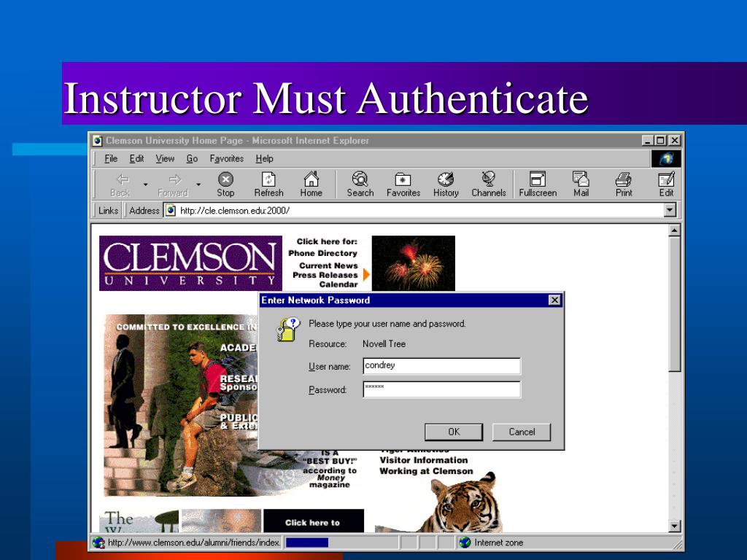Open the File menu
The width and height of the screenshot is (747, 560).
[111, 158]
